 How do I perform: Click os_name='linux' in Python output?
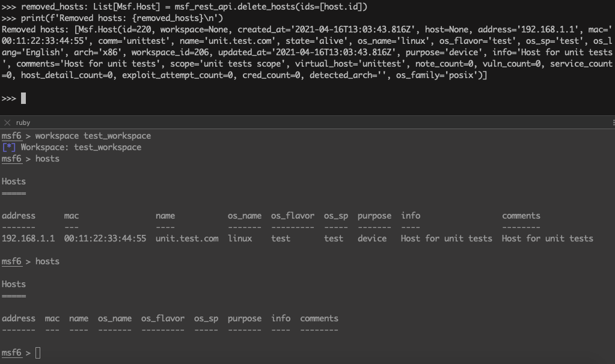393,41
